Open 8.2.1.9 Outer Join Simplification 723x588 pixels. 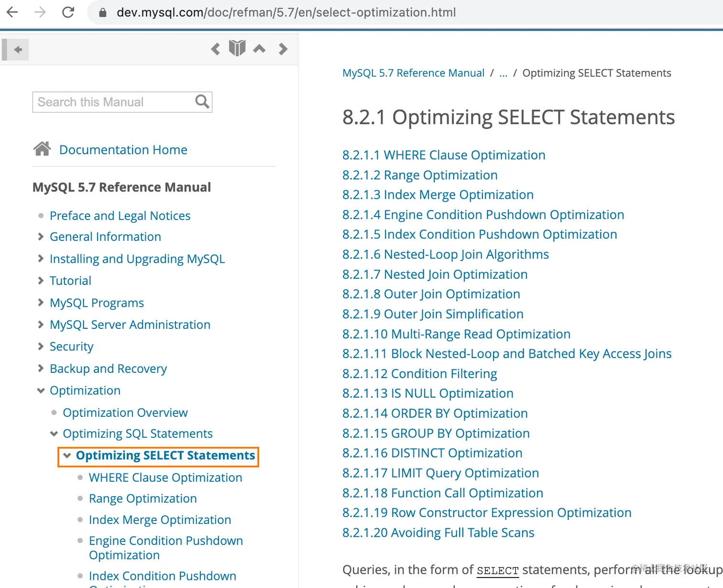[x=433, y=315]
